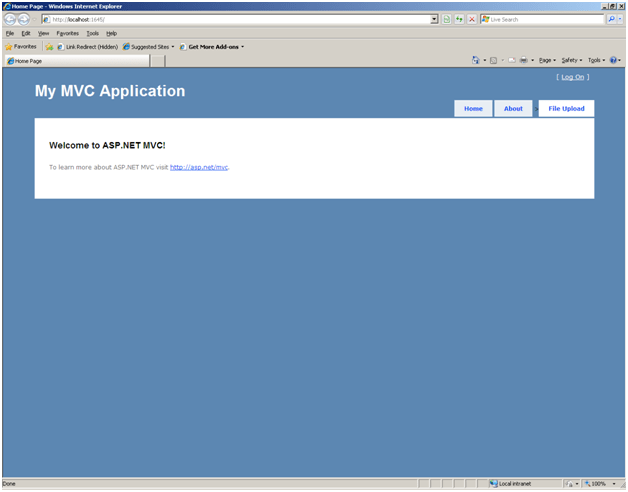628x492 pixels.
Task: Expand the address bar dropdown arrow
Action: point(434,19)
